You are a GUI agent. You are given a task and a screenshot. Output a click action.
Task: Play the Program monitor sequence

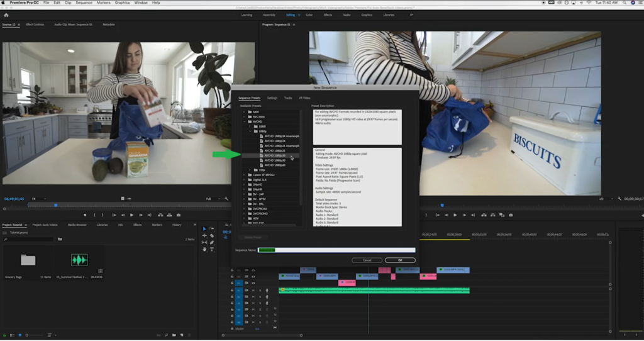455,215
